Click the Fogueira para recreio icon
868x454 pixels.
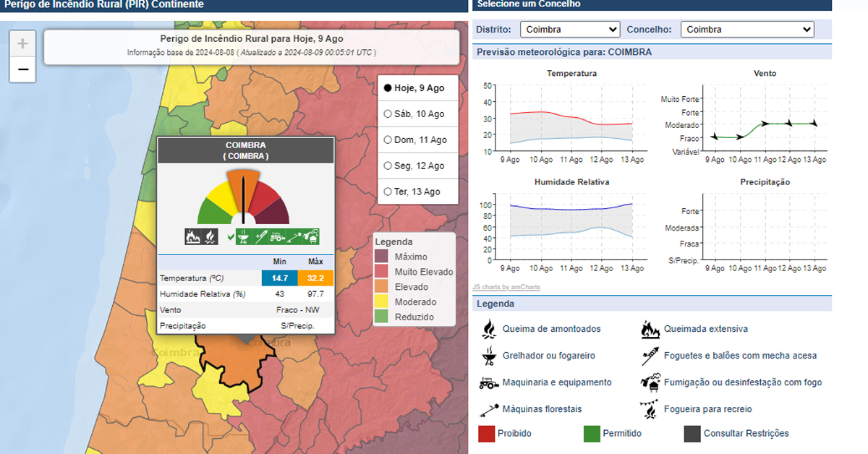(650, 409)
